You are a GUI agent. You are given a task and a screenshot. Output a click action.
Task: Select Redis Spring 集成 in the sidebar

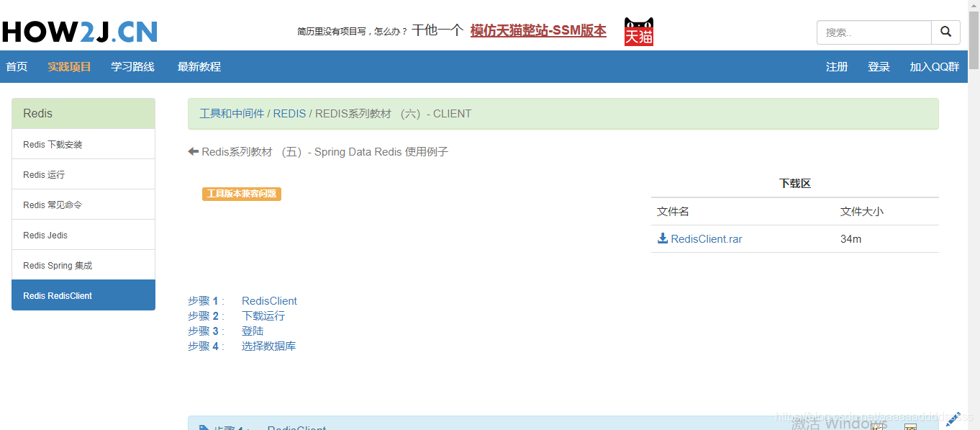(x=83, y=265)
